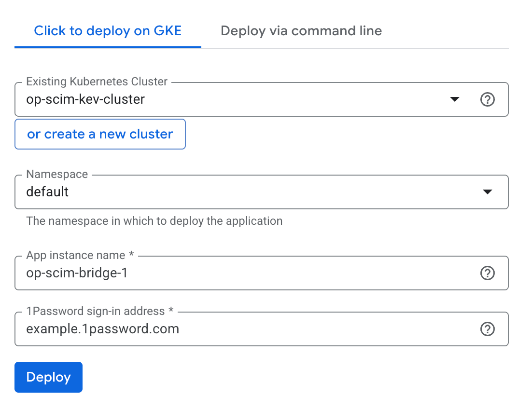Click the 'default' namespace value

[x=47, y=192]
